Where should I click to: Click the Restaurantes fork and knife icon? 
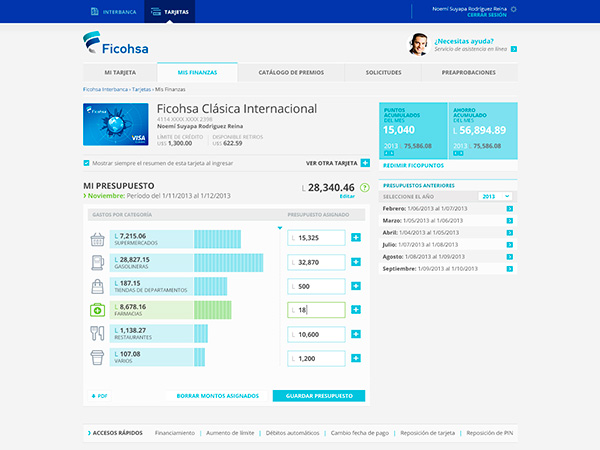tap(97, 334)
